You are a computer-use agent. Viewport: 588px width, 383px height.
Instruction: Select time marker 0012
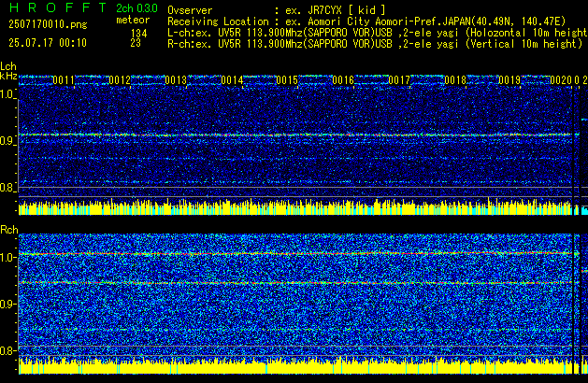click(x=120, y=80)
